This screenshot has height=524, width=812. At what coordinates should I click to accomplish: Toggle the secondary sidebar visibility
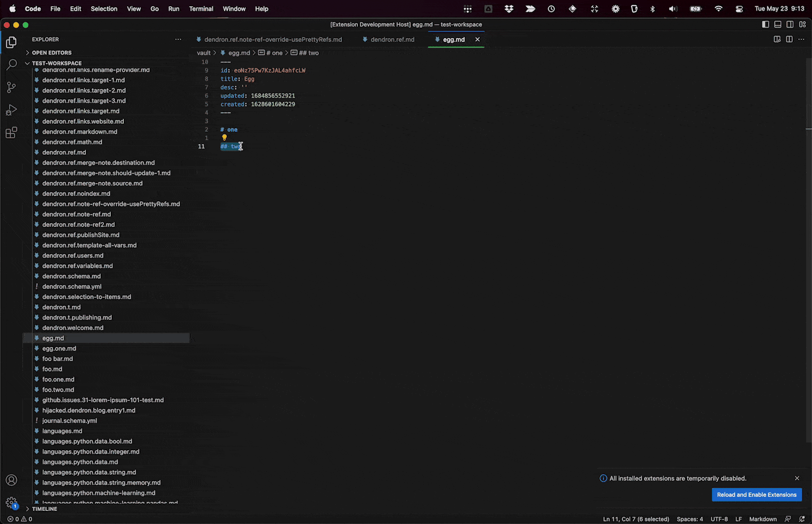click(790, 24)
